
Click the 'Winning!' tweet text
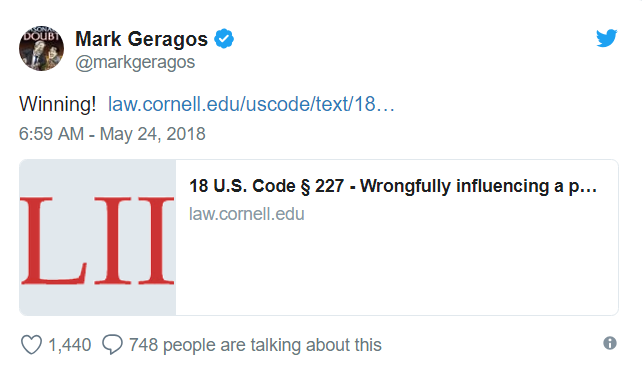[57, 104]
